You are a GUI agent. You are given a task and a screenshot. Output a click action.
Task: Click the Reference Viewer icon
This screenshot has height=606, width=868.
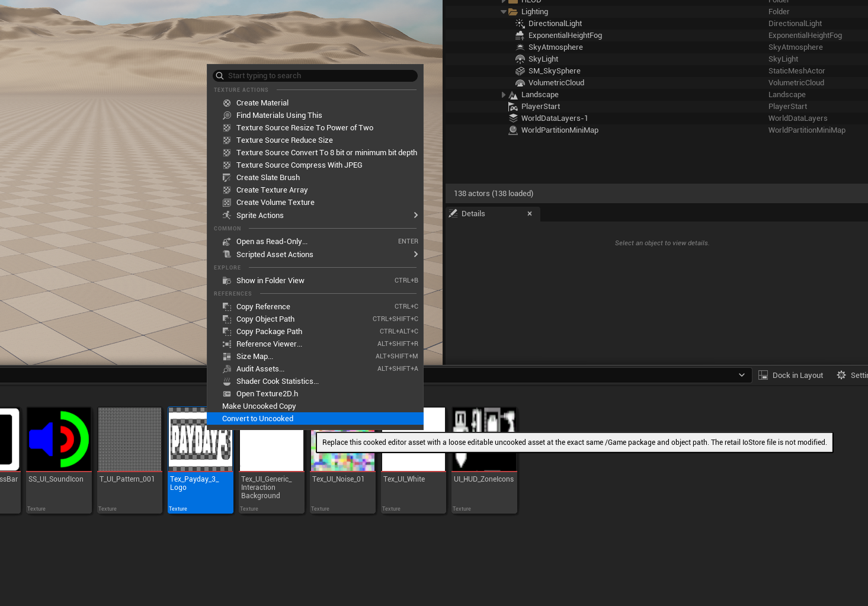coord(226,344)
